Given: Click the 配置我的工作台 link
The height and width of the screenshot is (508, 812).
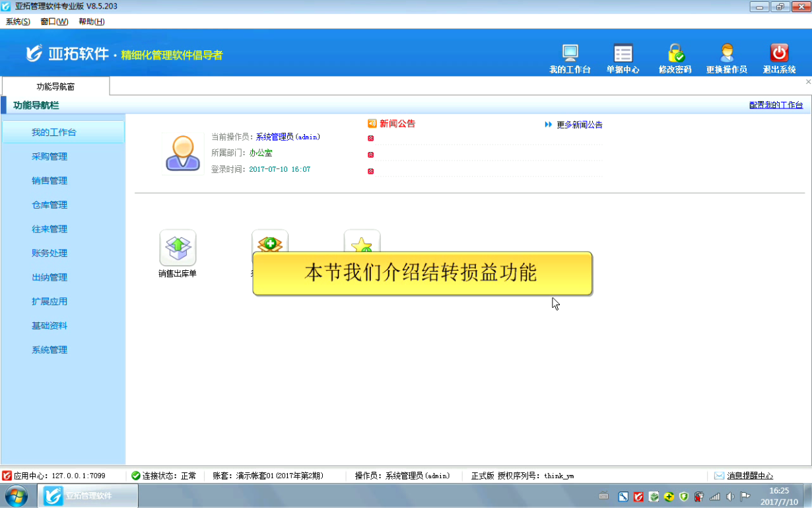Looking at the screenshot, I should (x=776, y=105).
